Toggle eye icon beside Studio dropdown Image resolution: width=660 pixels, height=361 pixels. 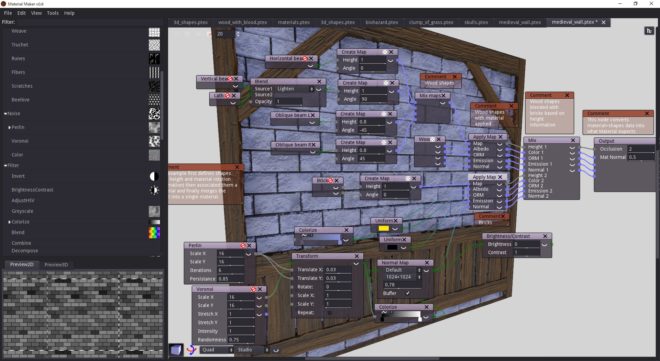276,350
